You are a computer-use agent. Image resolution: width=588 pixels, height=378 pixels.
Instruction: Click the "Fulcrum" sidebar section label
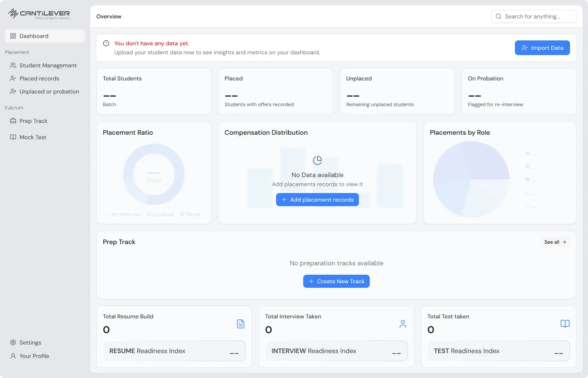14,108
